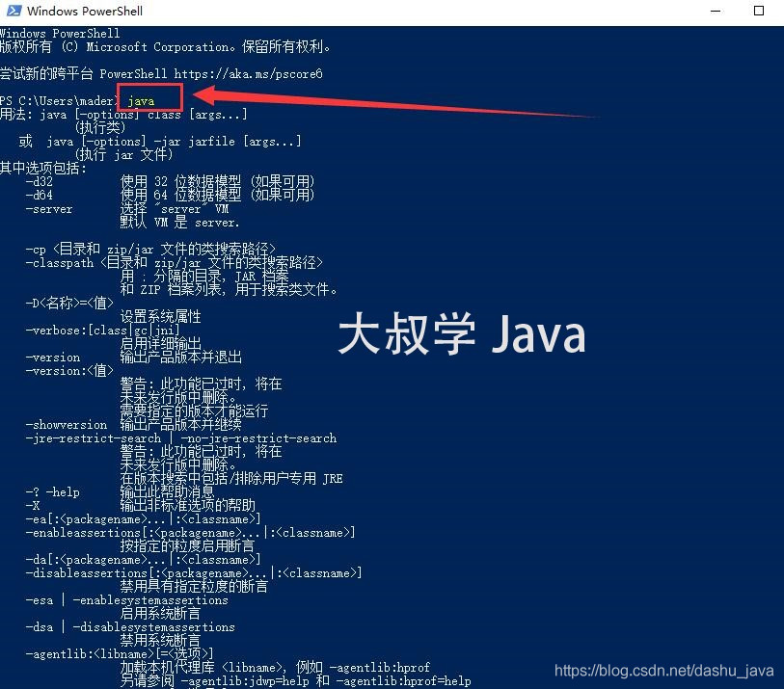The image size is (784, 689).
Task: Click the '-dsa | -disablesystemassertions' line
Action: tap(130, 627)
